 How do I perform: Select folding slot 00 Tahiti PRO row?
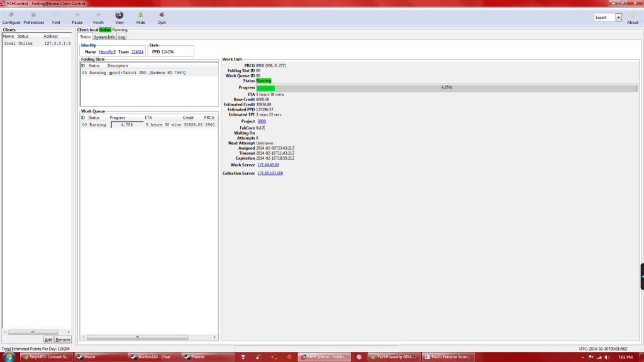pyautogui.click(x=149, y=73)
